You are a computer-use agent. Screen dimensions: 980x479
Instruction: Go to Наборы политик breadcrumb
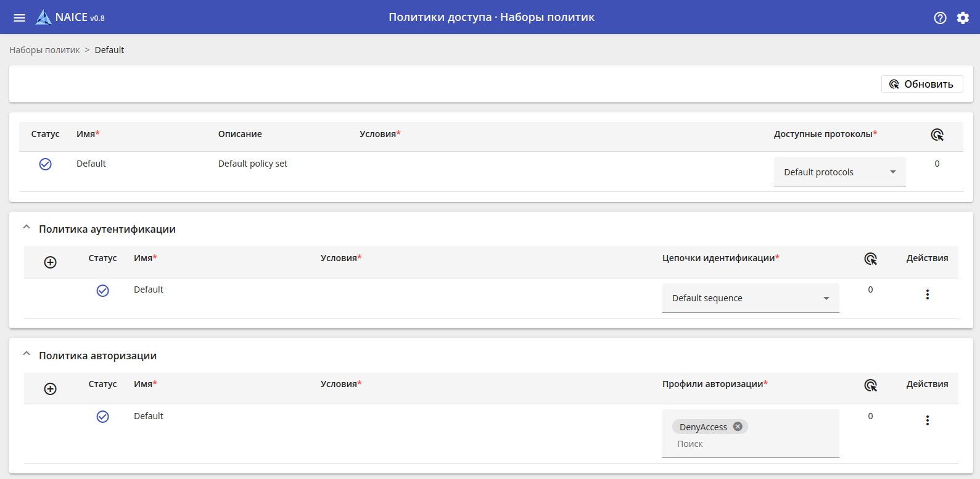pyautogui.click(x=44, y=50)
